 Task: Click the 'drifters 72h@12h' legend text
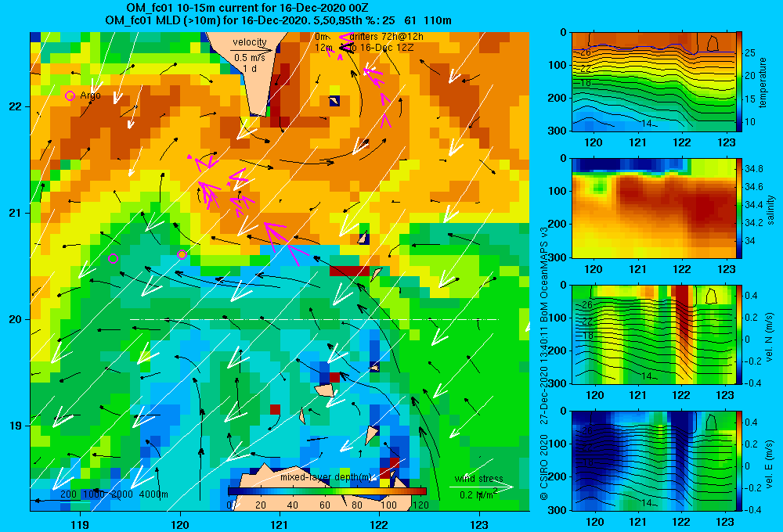point(386,37)
